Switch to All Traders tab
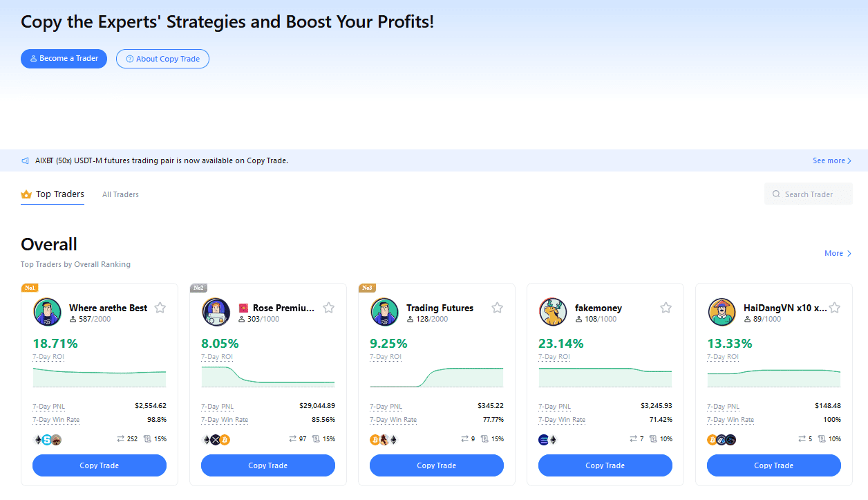Image resolution: width=868 pixels, height=500 pixels. coord(120,194)
